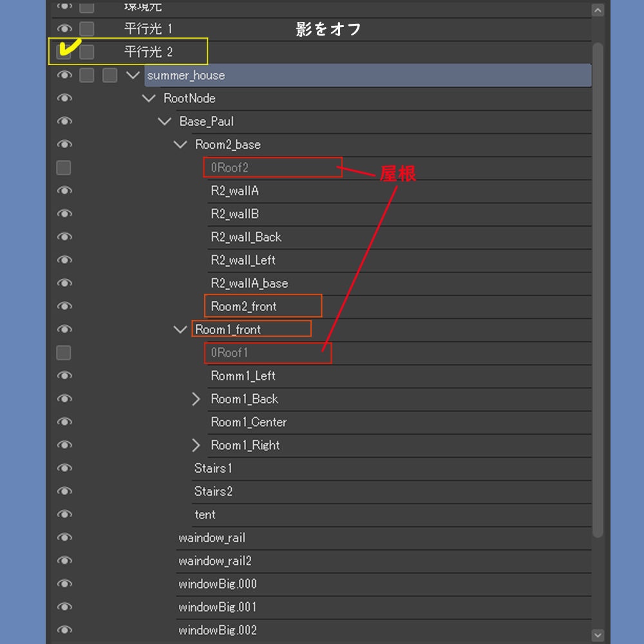
Task: Toggle the eye icon for 平行光 1
Action: pyautogui.click(x=64, y=28)
